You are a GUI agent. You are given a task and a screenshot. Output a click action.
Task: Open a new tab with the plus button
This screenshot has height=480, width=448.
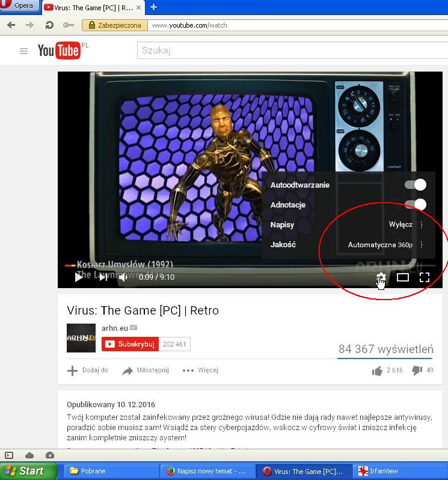click(153, 7)
